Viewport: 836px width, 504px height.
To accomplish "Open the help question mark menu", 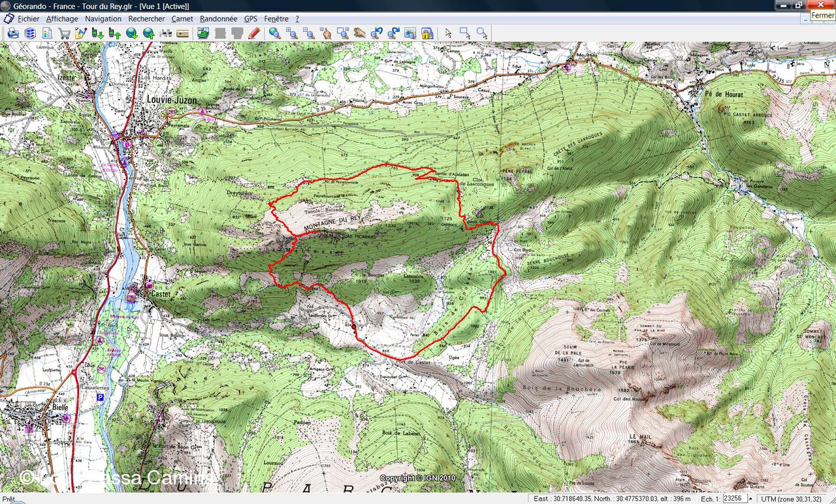I will pyautogui.click(x=297, y=19).
